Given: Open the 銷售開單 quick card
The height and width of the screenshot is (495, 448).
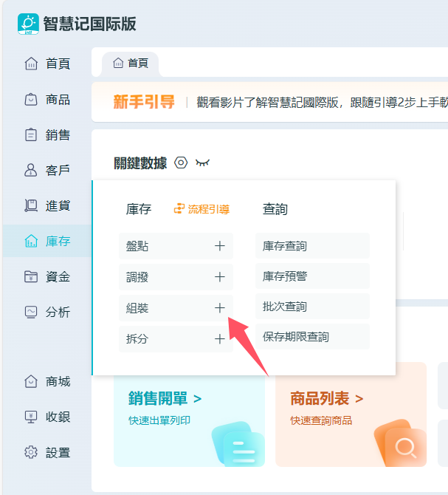Looking at the screenshot, I should pos(188,414).
